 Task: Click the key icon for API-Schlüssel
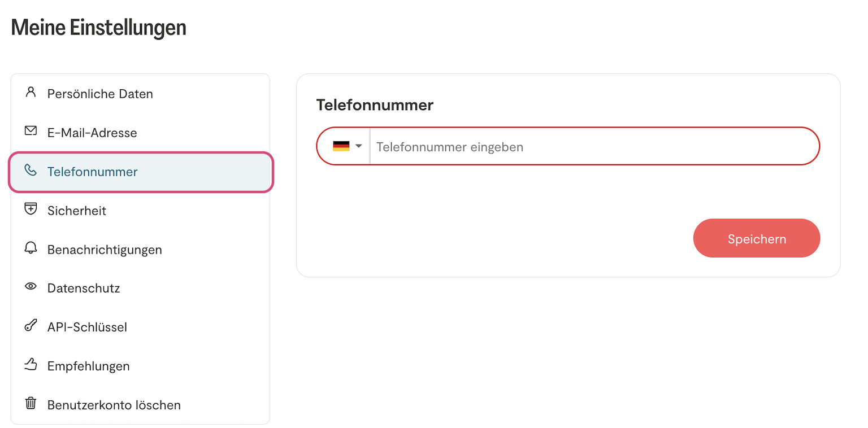tap(31, 326)
